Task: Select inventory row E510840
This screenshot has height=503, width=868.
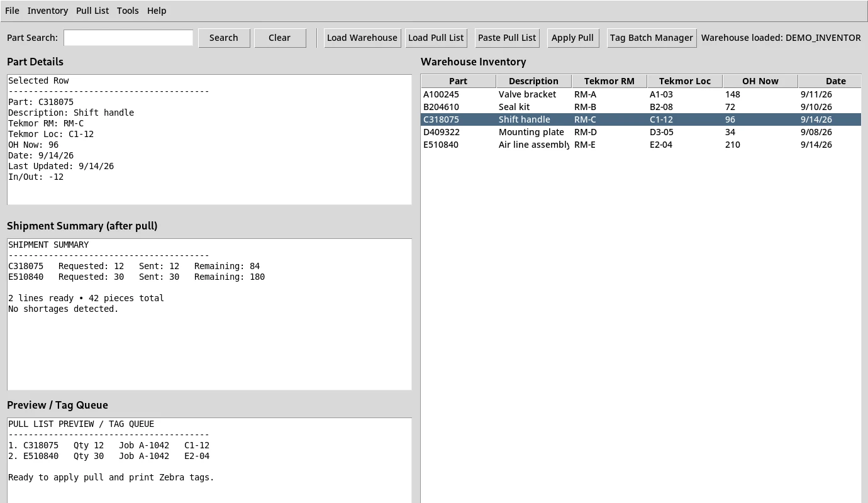Action: tap(641, 145)
